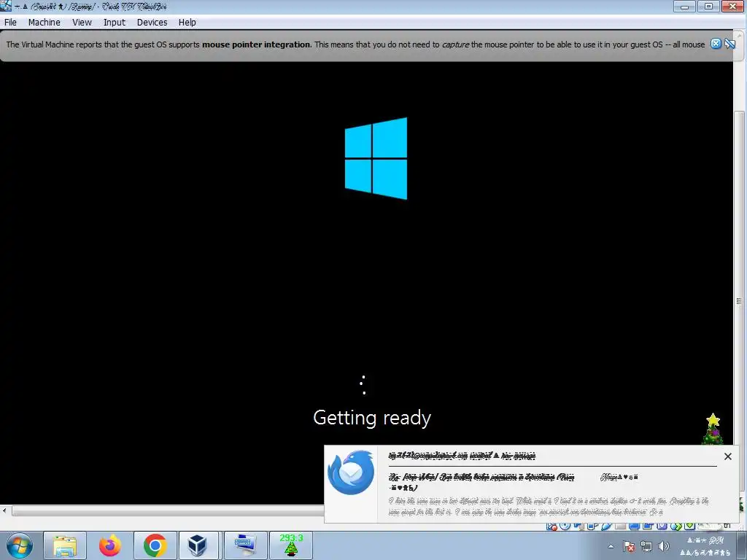
Task: Click the hard disk recording status indicator
Action: click(x=551, y=525)
